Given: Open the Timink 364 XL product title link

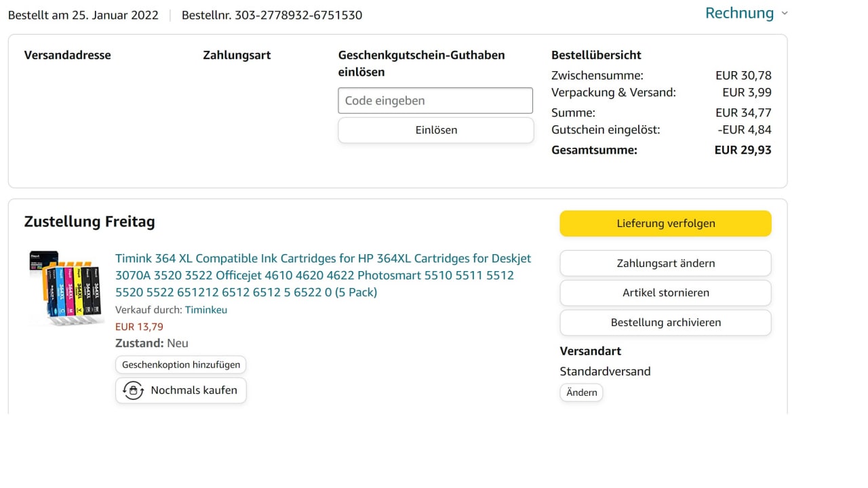Looking at the screenshot, I should click(x=323, y=275).
